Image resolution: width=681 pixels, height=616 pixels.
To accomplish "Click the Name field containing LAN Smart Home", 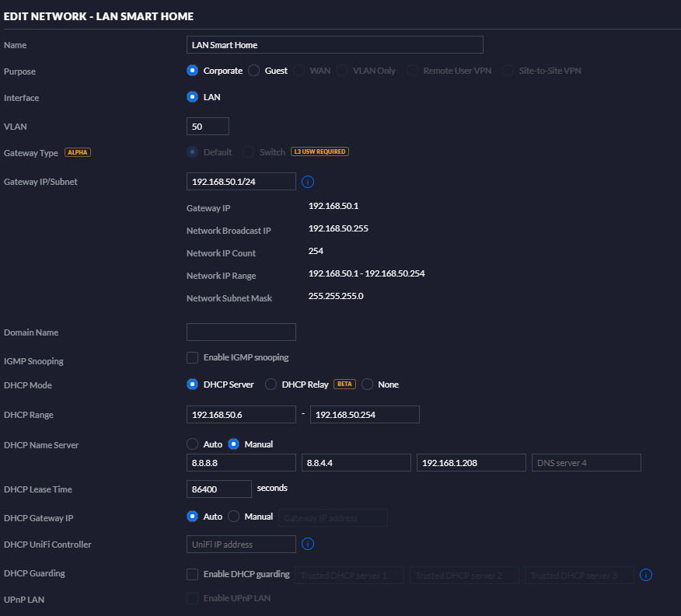I will click(x=335, y=45).
